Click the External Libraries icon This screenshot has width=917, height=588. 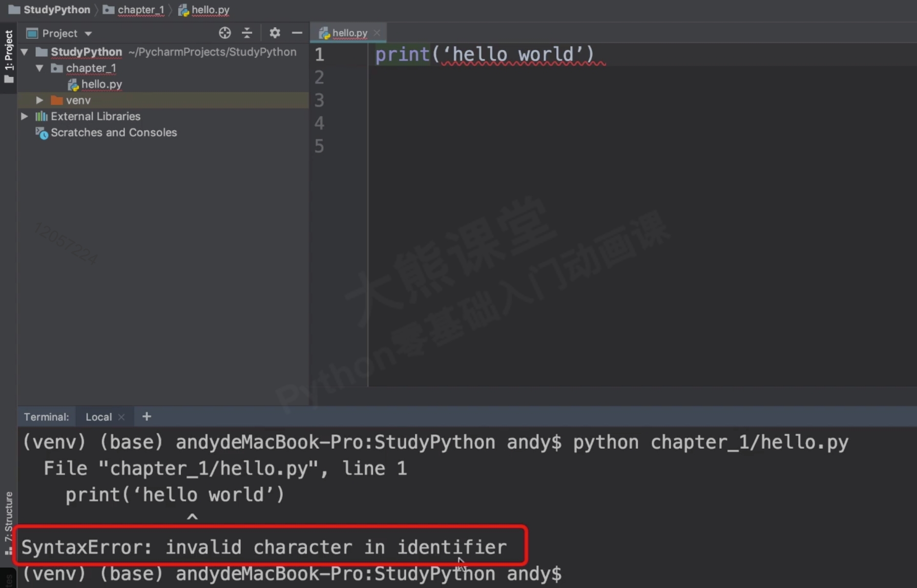pos(41,117)
